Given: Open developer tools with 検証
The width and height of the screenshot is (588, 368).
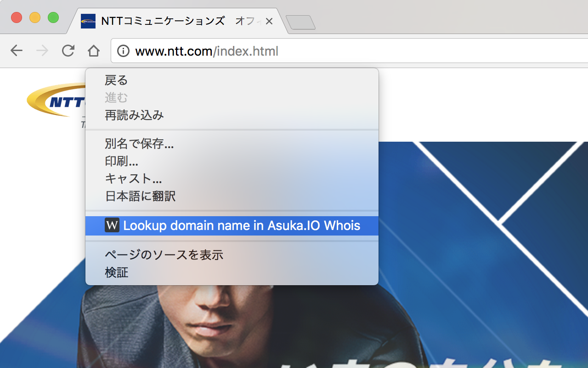Looking at the screenshot, I should (117, 272).
